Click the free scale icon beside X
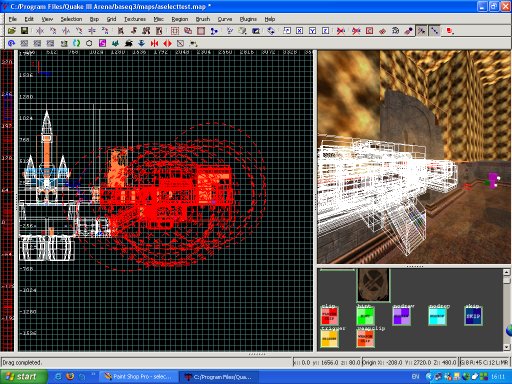Image resolution: width=512 pixels, height=384 pixels. tap(287, 31)
